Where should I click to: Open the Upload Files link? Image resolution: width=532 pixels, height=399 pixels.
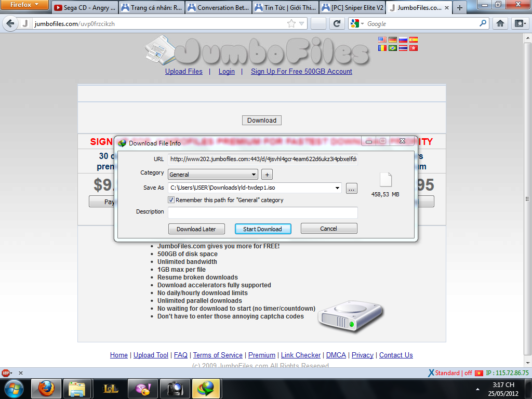(x=183, y=72)
